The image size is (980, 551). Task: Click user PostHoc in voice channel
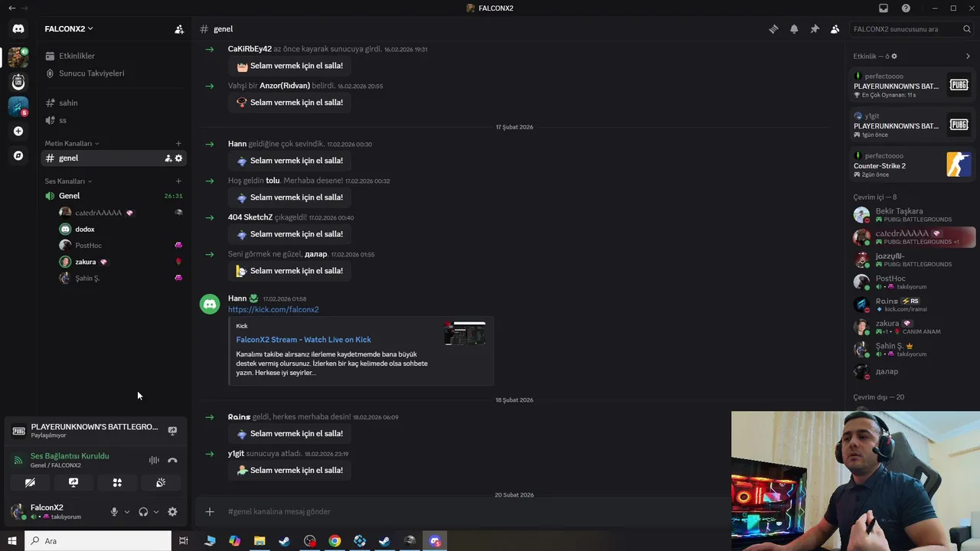121,246
